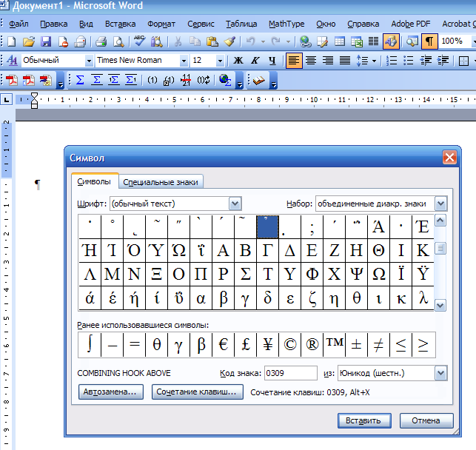
Task: Open the style dropdown showing Обычный
Action: [x=89, y=61]
